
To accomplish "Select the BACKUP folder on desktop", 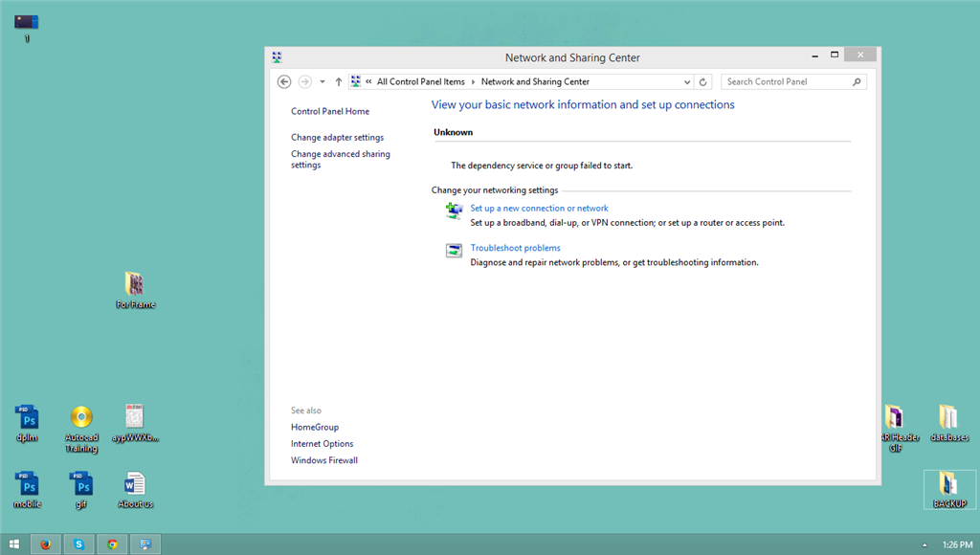I will (949, 490).
